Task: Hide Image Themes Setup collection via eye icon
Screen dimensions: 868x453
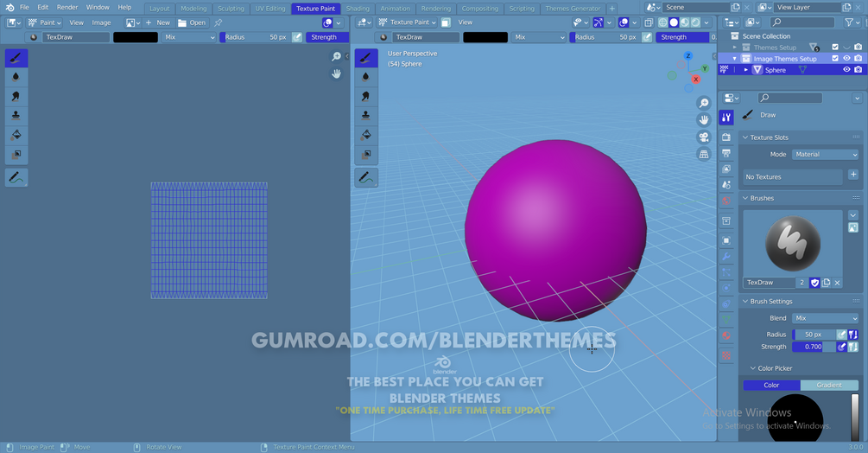Action: pos(846,58)
